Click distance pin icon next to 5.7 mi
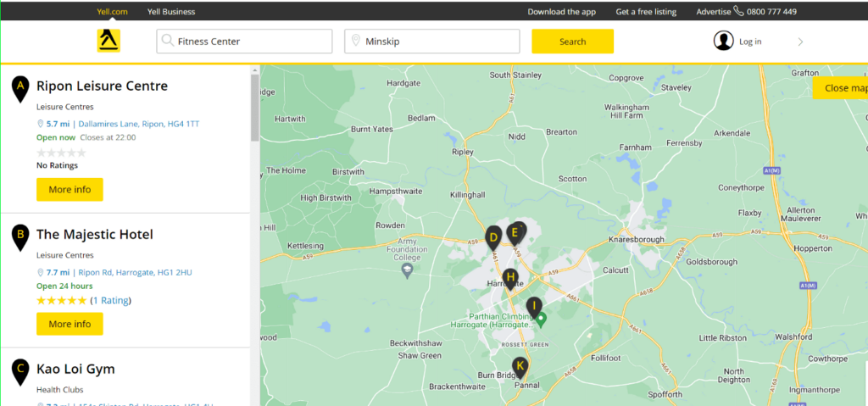This screenshot has width=868, height=406. (x=40, y=124)
